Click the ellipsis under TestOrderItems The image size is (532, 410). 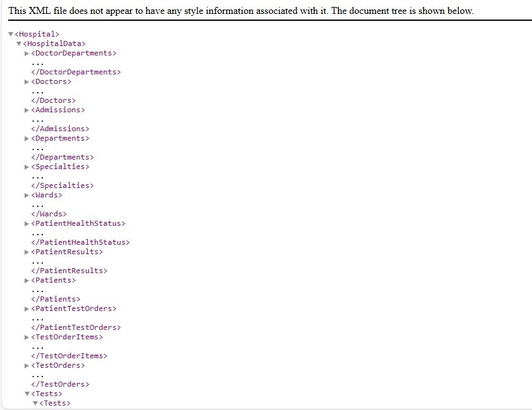37,348
